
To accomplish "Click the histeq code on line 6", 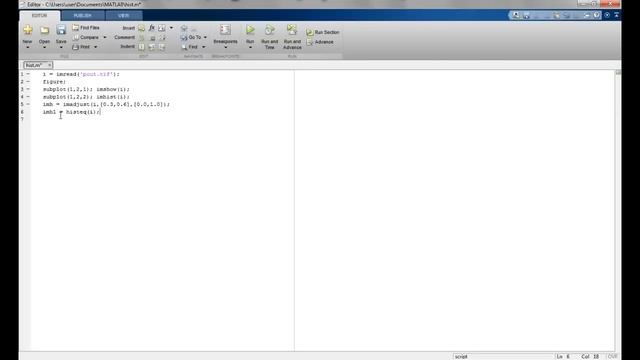I will (x=71, y=112).
